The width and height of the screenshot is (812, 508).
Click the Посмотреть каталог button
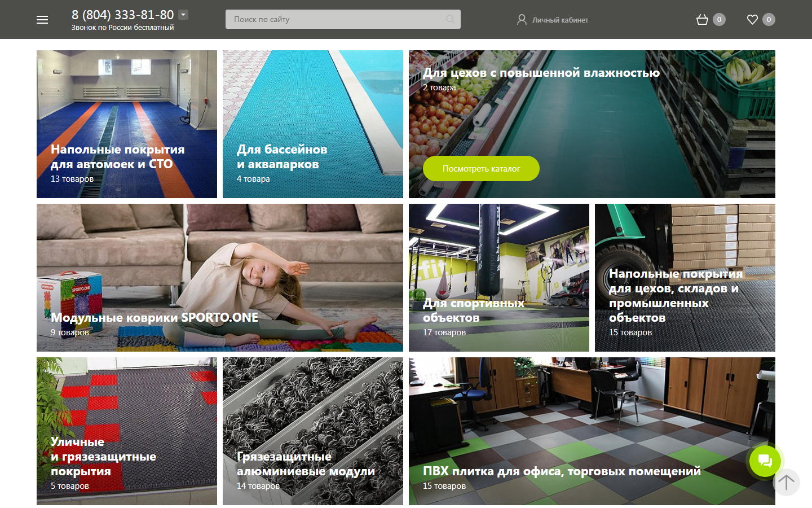[481, 168]
